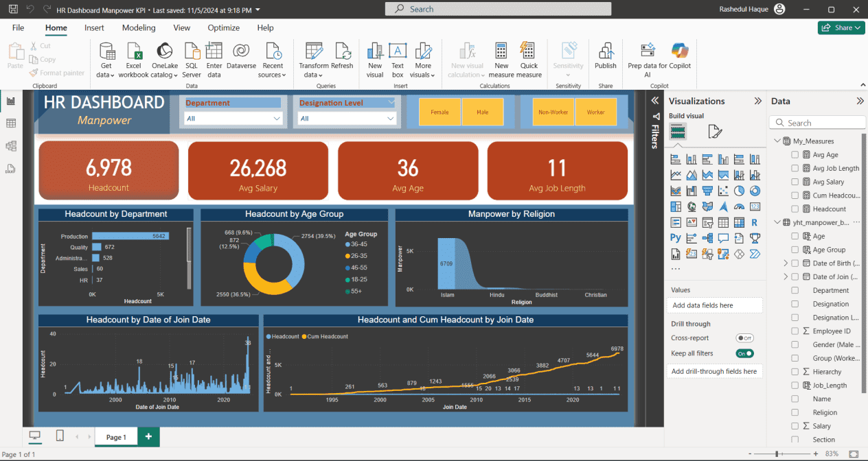Insert a New visual from ribbon

point(375,60)
